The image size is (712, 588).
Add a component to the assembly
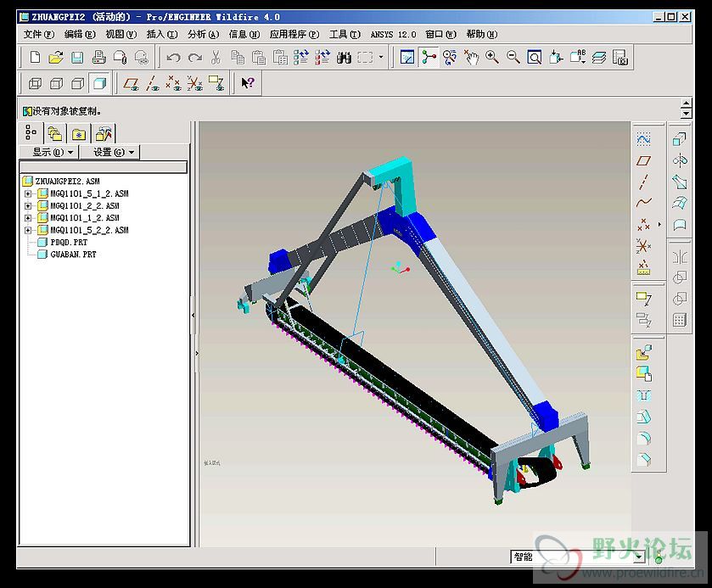click(x=643, y=352)
